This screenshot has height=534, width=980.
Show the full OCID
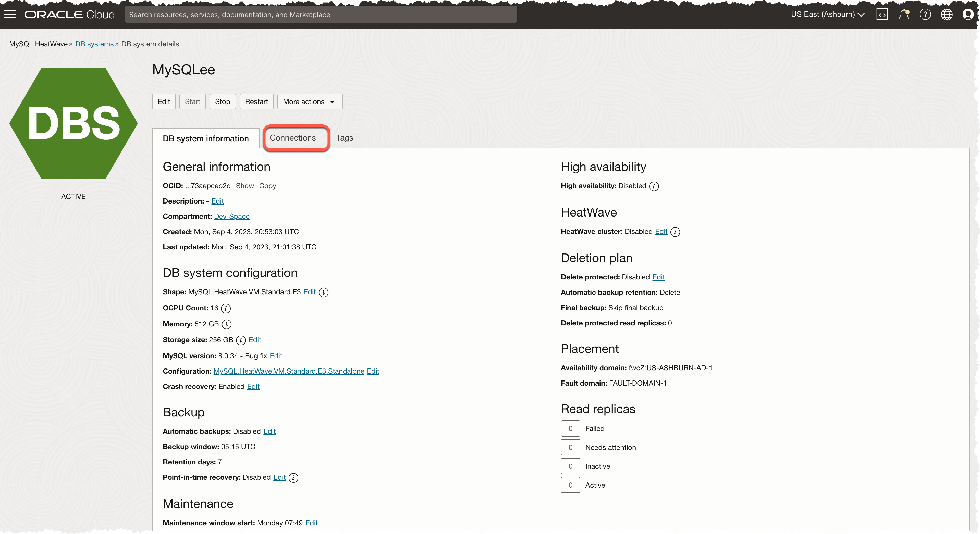pyautogui.click(x=245, y=186)
